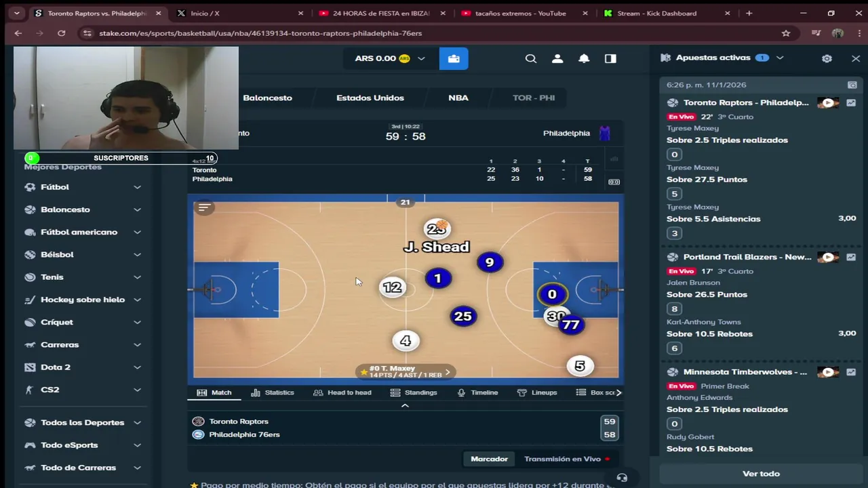Close the Apuestas activas panel
The width and height of the screenshot is (868, 488).
point(856,58)
